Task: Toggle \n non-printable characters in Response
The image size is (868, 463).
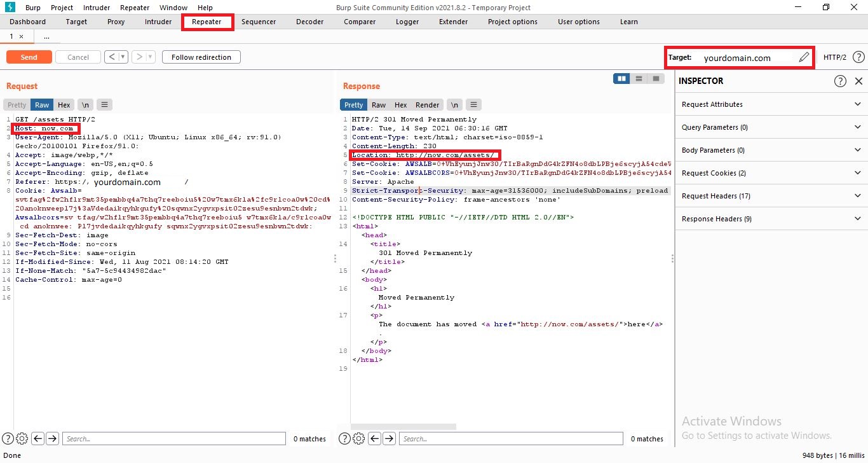Action: point(454,105)
